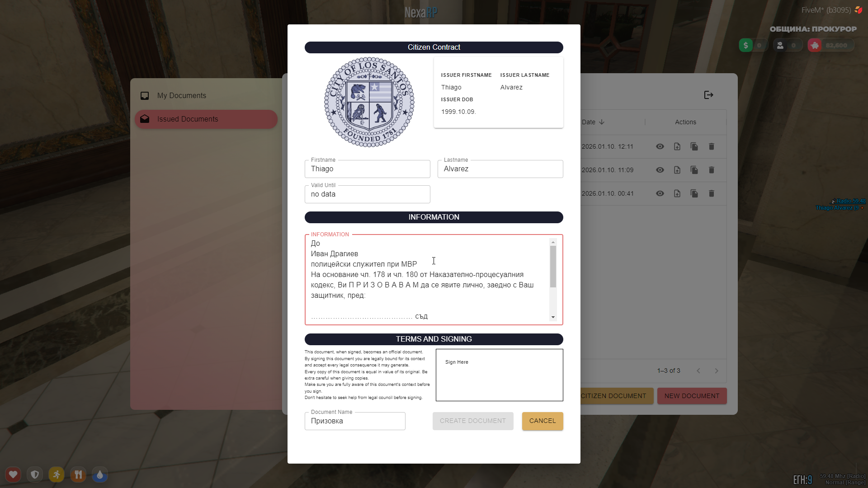Go to previous page of documents
The image size is (868, 488).
698,371
